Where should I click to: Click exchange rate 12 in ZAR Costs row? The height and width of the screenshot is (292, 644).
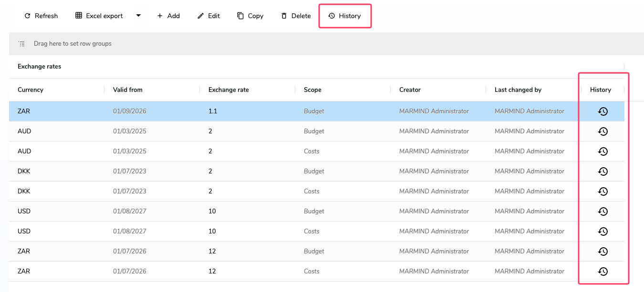click(x=212, y=271)
